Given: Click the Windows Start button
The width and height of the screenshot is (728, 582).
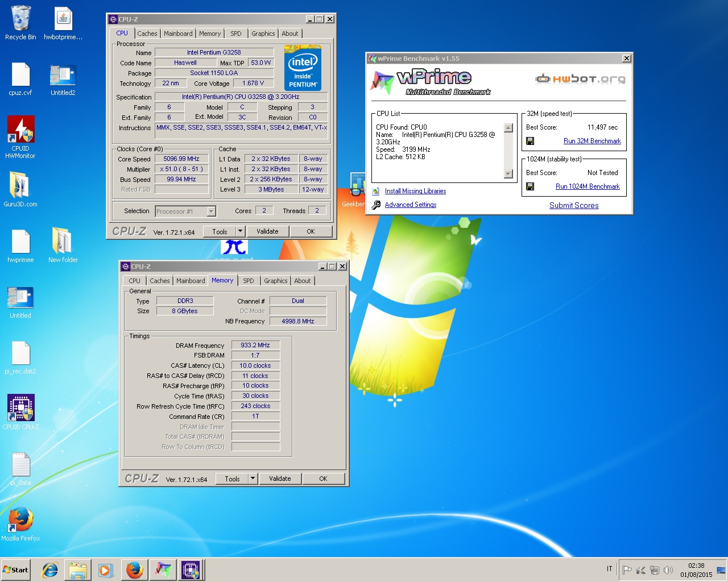Looking at the screenshot, I should pos(16,570).
